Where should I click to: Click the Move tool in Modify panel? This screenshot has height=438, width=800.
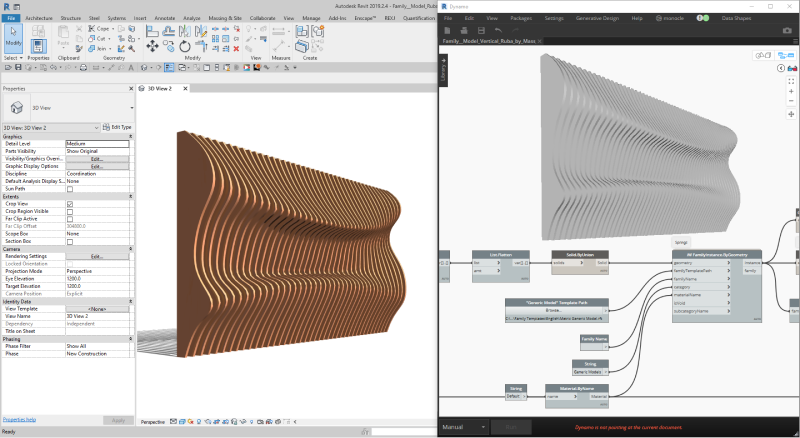150,46
